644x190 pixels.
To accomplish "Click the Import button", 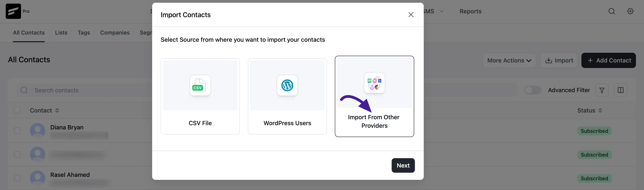I will 559,60.
